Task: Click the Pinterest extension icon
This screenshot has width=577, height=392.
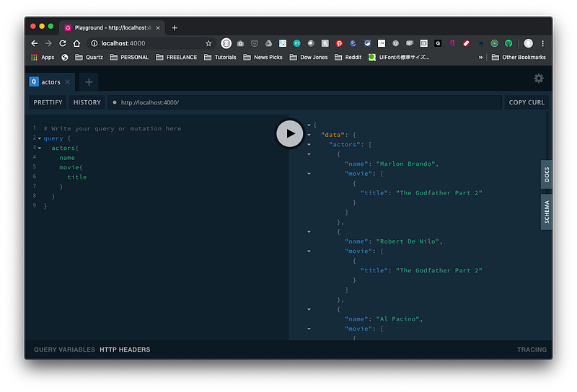Action: click(339, 43)
